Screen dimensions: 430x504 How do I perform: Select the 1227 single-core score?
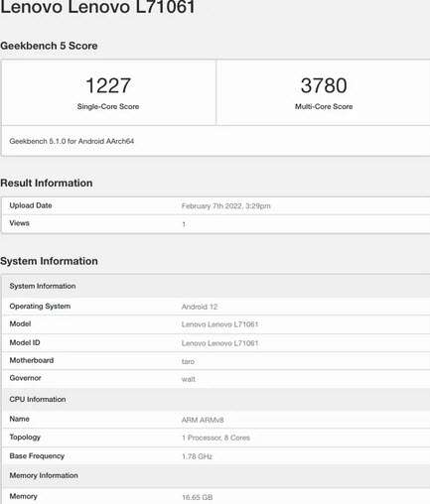(x=108, y=85)
